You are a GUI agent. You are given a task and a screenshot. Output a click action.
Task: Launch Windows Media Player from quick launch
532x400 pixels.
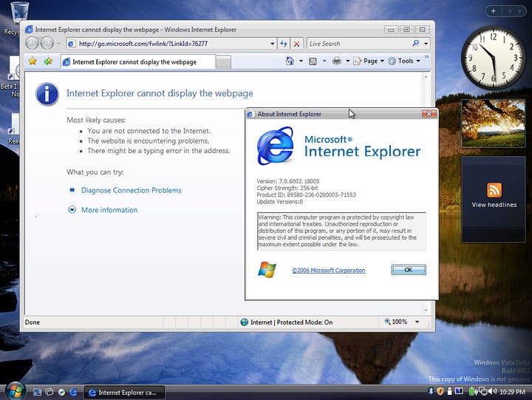[61, 392]
